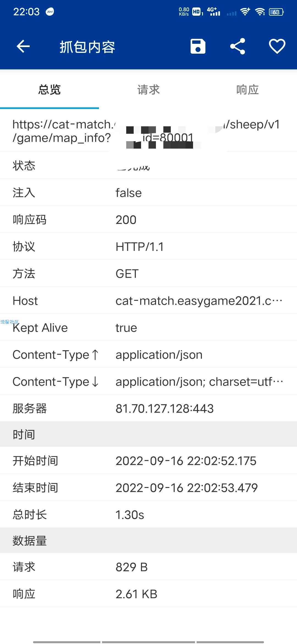Save the captured packet with floppy icon
This screenshot has width=297, height=644.
tap(198, 46)
